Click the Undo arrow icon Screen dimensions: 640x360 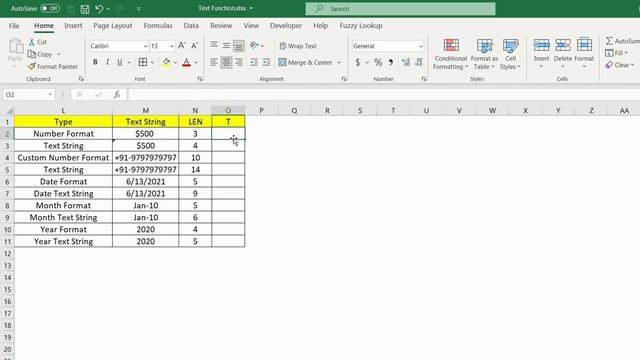click(x=99, y=9)
